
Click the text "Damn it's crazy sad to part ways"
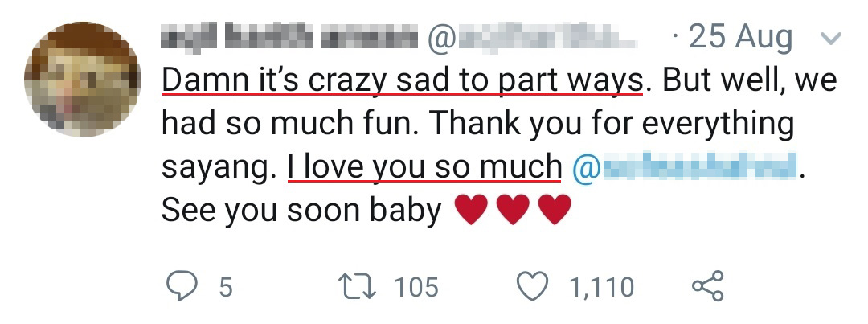pos(402,80)
